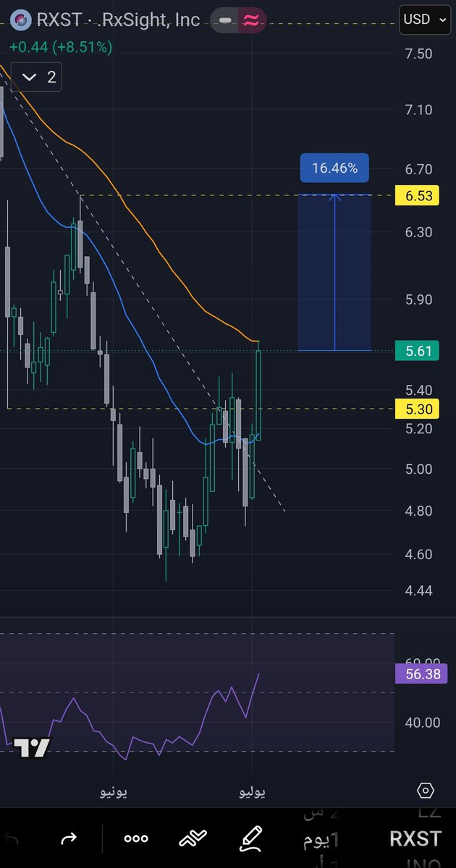Image resolution: width=456 pixels, height=868 pixels.
Task: Open the three-circles more options menu
Action: coord(136,839)
